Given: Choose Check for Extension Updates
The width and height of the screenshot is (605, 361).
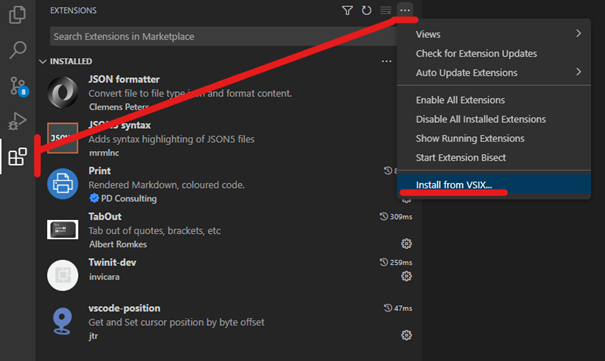Looking at the screenshot, I should coord(494,53).
